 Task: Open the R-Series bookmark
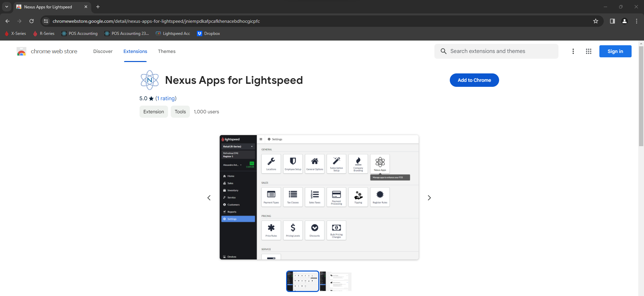[x=44, y=34]
